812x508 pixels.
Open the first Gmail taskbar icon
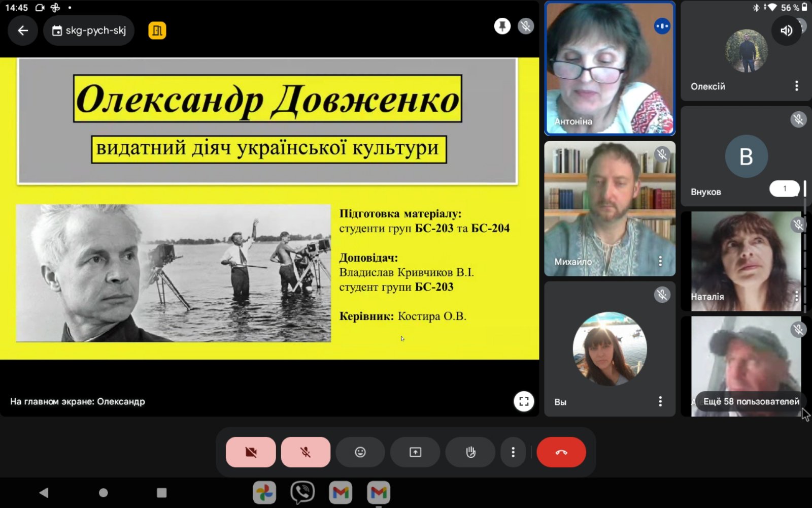coord(341,492)
